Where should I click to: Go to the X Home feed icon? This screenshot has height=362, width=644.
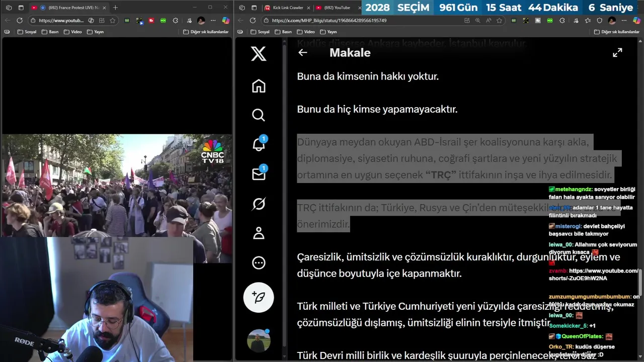[x=259, y=86]
